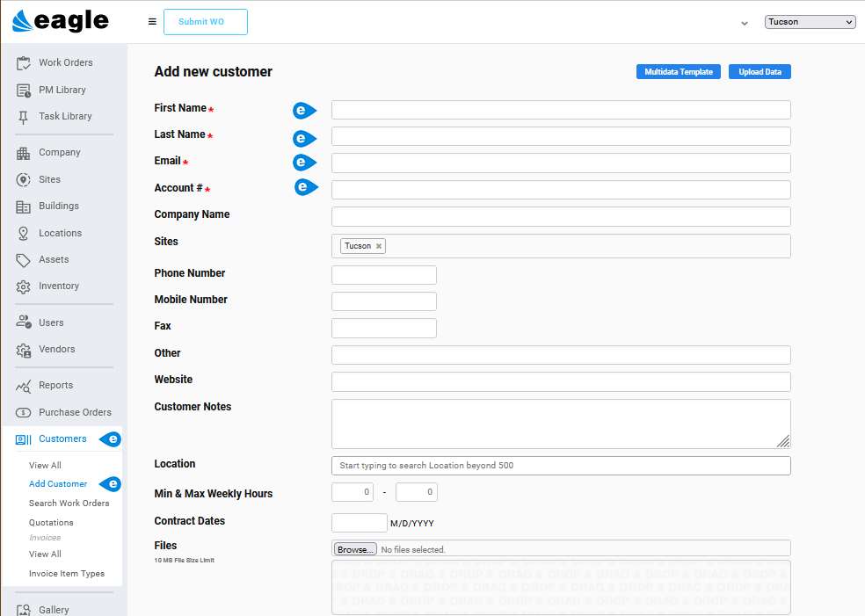Open Invoice Item Types link
Image resolution: width=865 pixels, height=616 pixels.
tap(67, 574)
